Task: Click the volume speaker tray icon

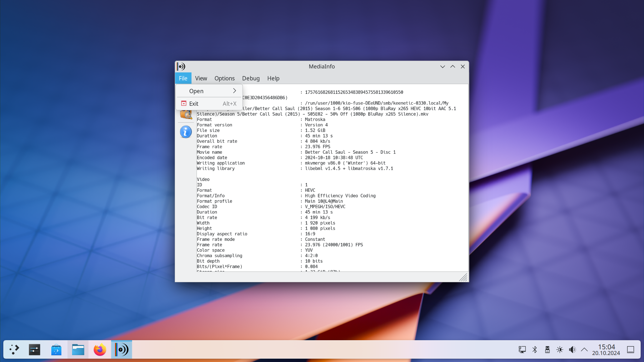Action: pos(572,350)
